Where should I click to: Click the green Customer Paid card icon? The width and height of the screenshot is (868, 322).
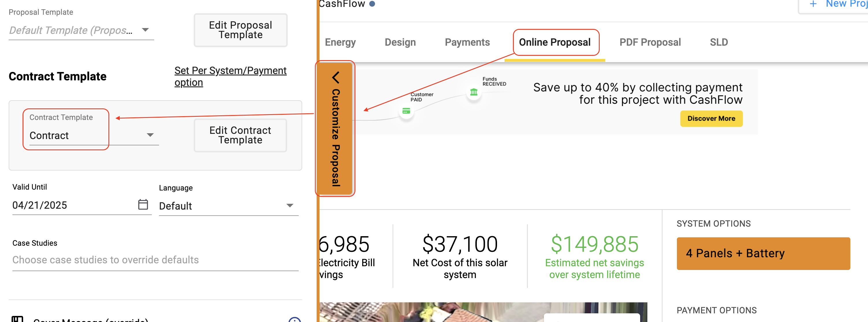click(406, 111)
